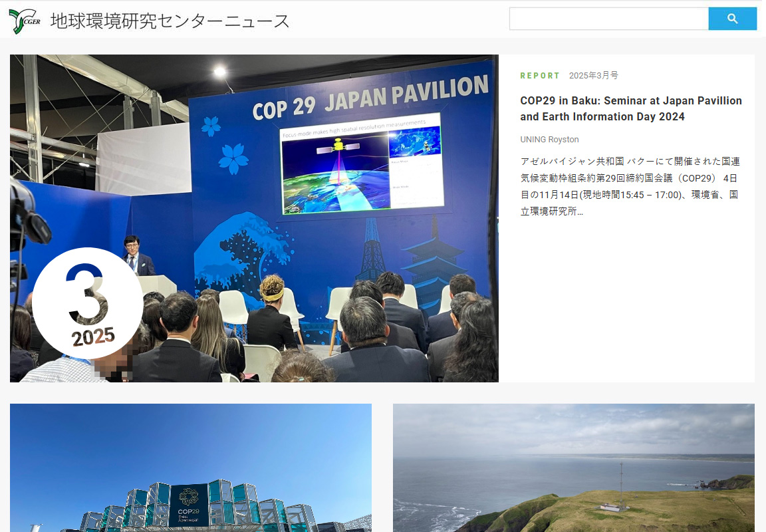Click the round 3 2025 issue badge
766x532 pixels.
(x=88, y=303)
